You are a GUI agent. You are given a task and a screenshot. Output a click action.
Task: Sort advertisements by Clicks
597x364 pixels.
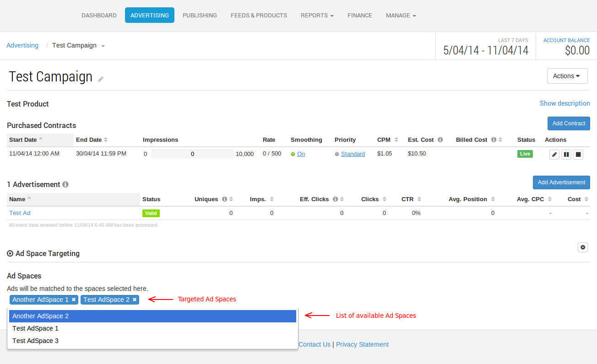374,199
